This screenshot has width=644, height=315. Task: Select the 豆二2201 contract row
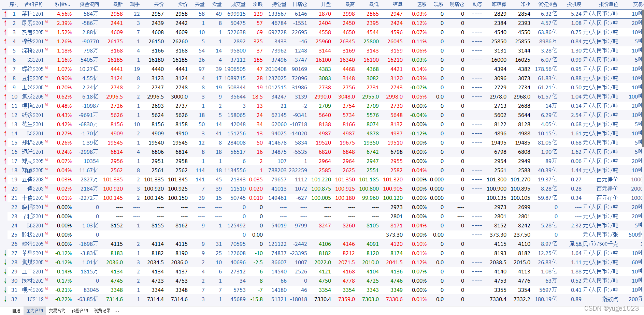(x=322, y=272)
